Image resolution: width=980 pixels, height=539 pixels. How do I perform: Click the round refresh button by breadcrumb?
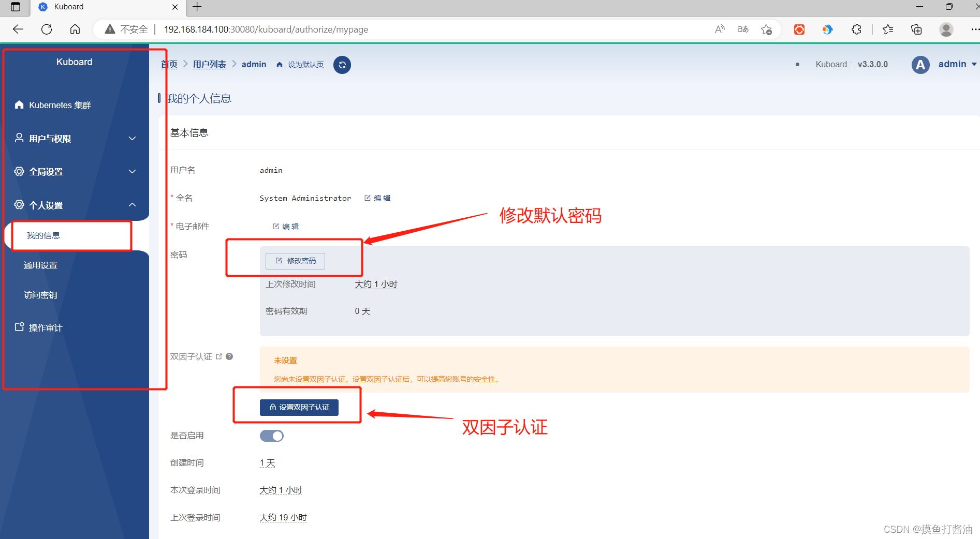(x=342, y=65)
